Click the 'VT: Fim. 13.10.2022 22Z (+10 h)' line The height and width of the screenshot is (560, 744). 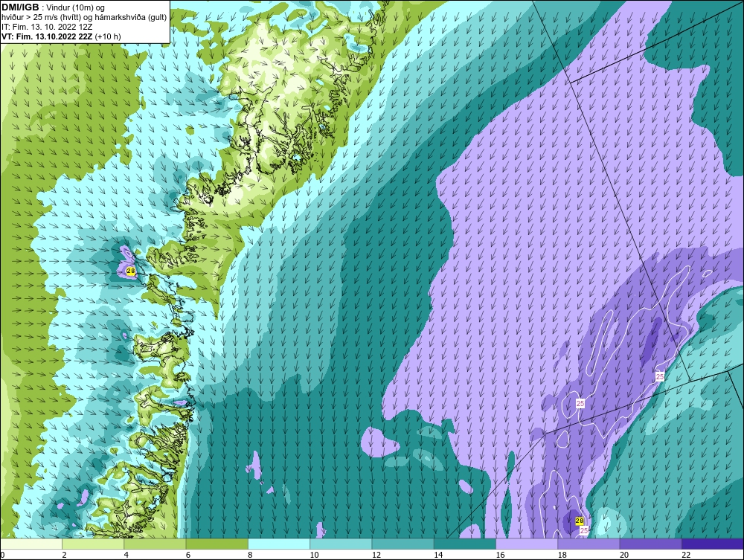(x=61, y=36)
